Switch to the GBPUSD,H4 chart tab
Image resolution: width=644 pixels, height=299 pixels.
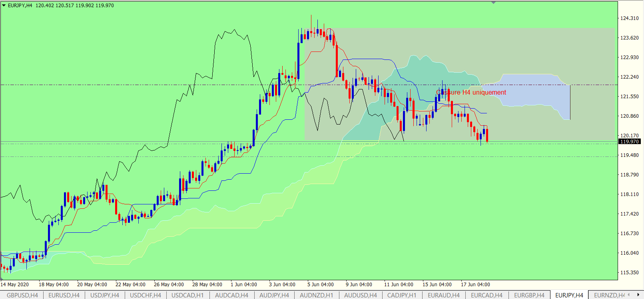pyautogui.click(x=22, y=295)
